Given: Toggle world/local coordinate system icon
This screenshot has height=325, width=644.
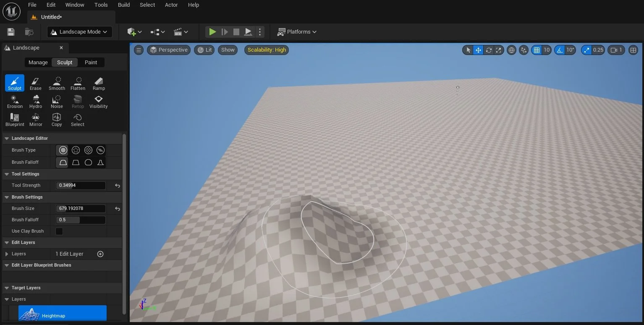Looking at the screenshot, I should [x=511, y=50].
